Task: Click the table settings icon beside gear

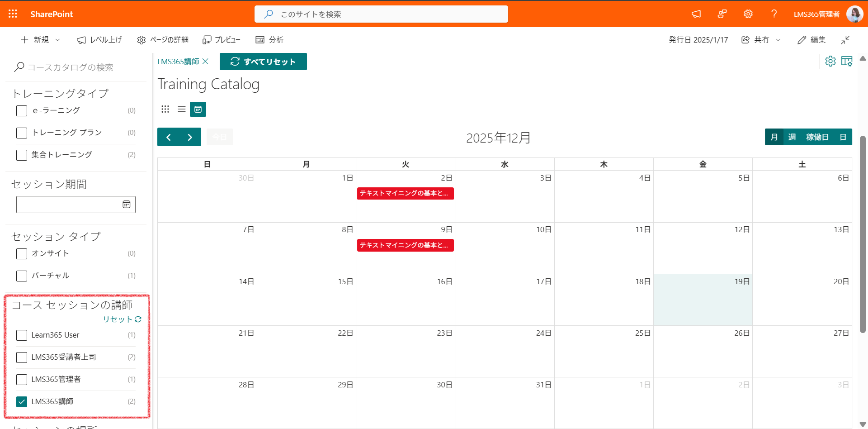Action: [x=847, y=61]
